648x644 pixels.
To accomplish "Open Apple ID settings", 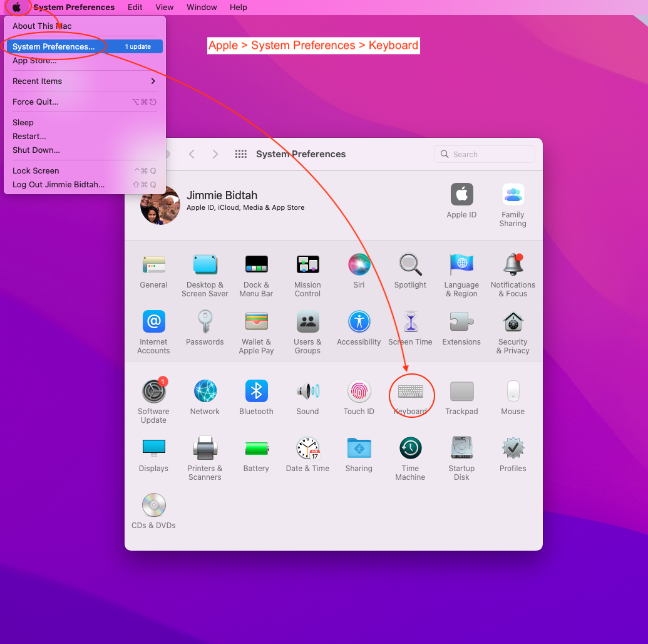I will (461, 201).
